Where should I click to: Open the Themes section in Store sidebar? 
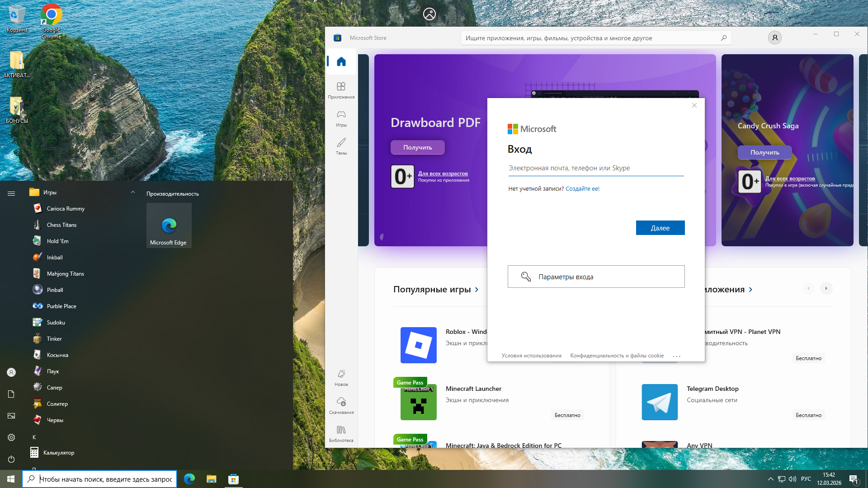tap(341, 145)
